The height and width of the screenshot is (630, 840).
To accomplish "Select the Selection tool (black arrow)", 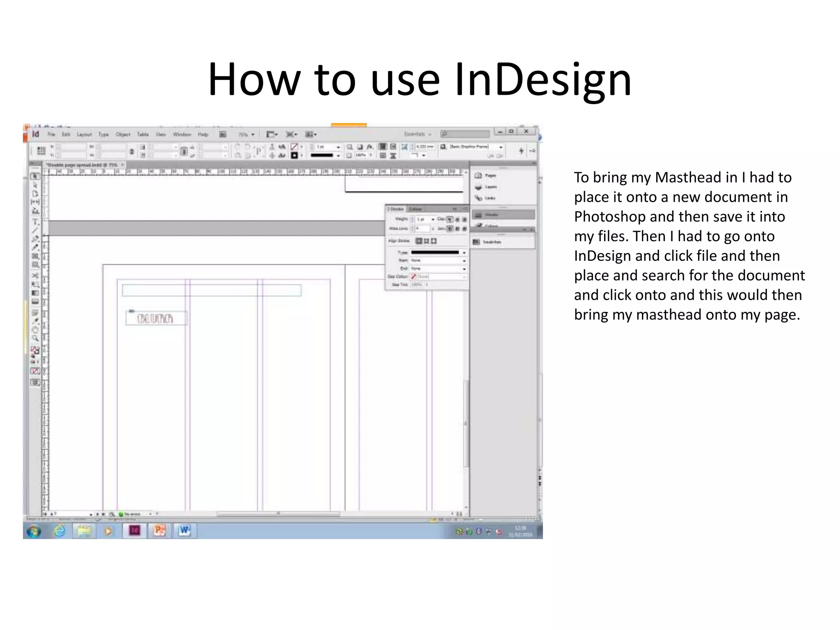I will [x=35, y=176].
